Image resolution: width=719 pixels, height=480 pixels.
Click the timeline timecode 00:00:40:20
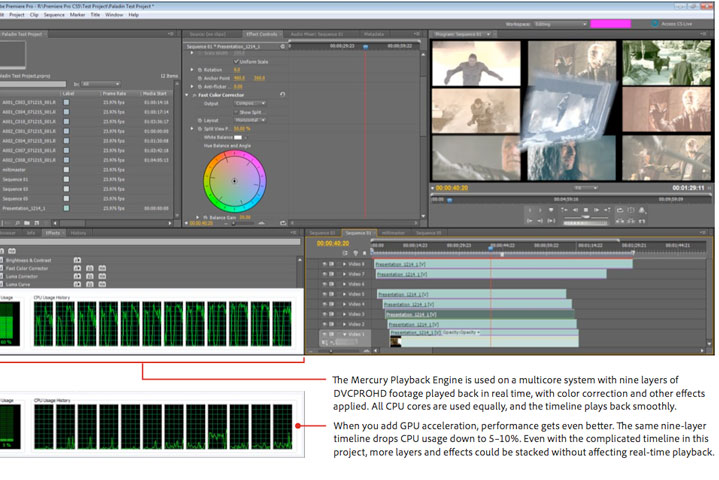[x=333, y=243]
